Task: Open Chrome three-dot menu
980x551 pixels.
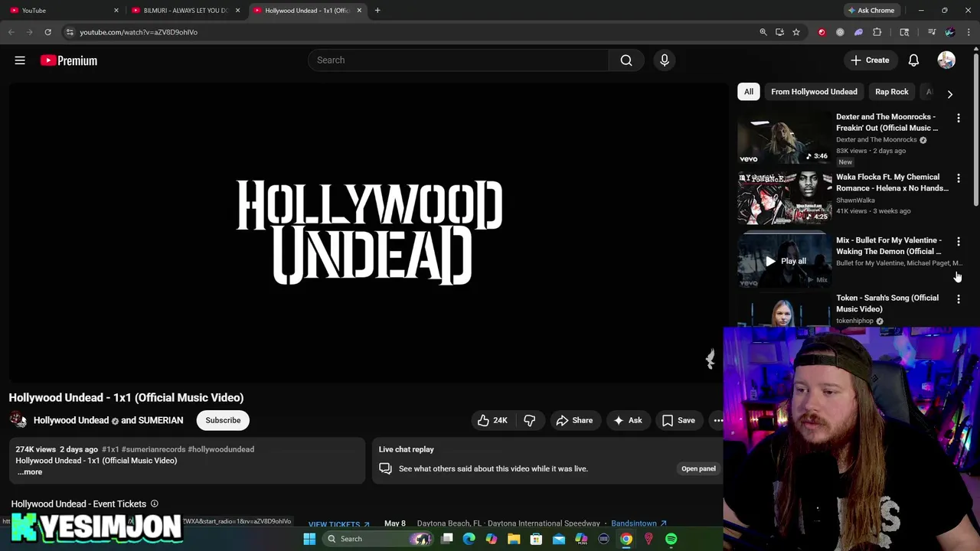Action: click(969, 32)
